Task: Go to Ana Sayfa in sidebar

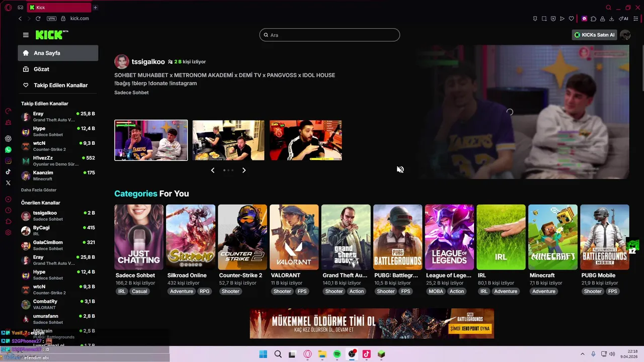Action: coord(58,53)
